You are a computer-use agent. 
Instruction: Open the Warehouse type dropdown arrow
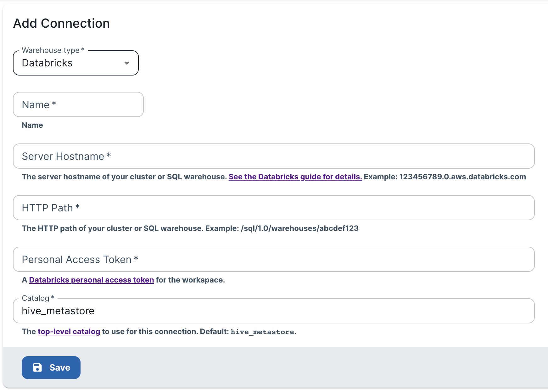coord(126,63)
